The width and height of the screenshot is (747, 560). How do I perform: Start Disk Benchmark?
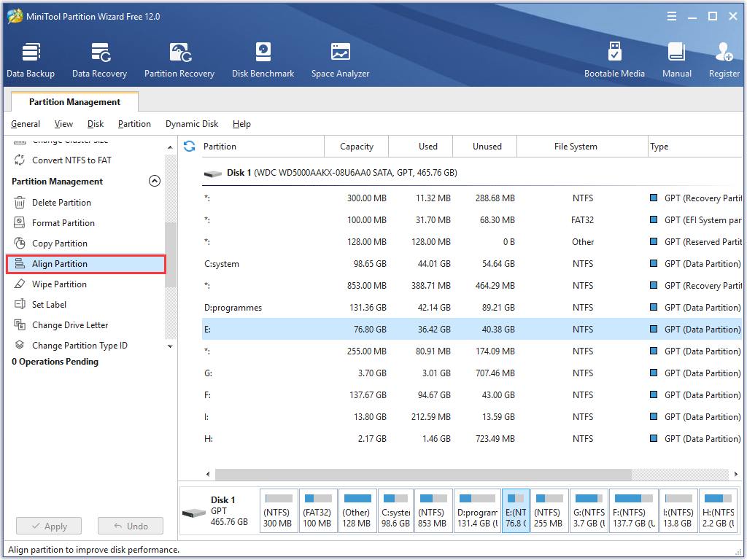[263, 60]
